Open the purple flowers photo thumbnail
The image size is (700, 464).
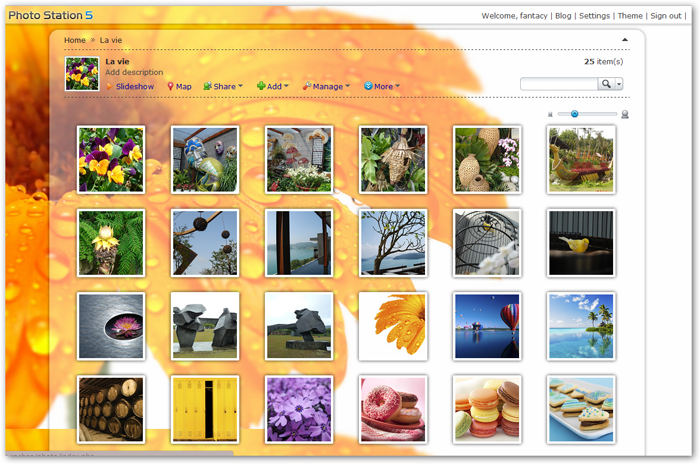(299, 410)
